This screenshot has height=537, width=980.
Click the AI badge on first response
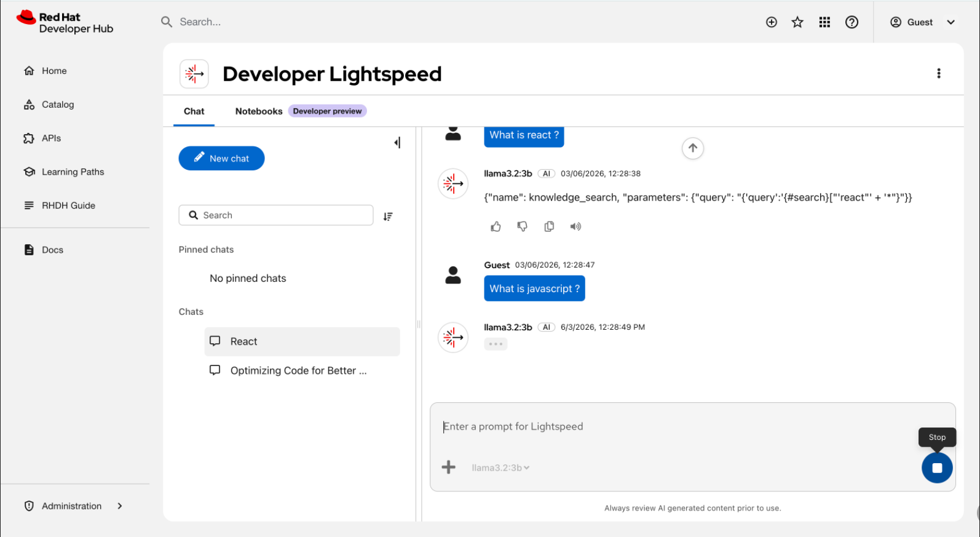[546, 173]
